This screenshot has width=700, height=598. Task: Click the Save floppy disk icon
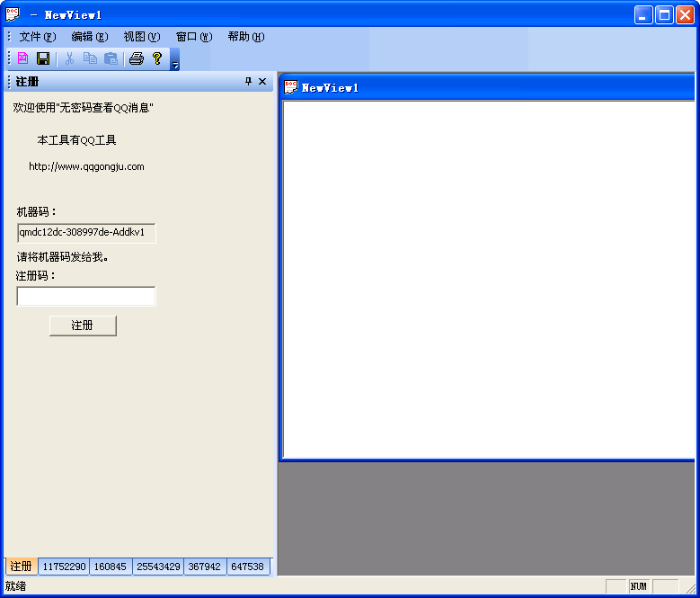[43, 58]
